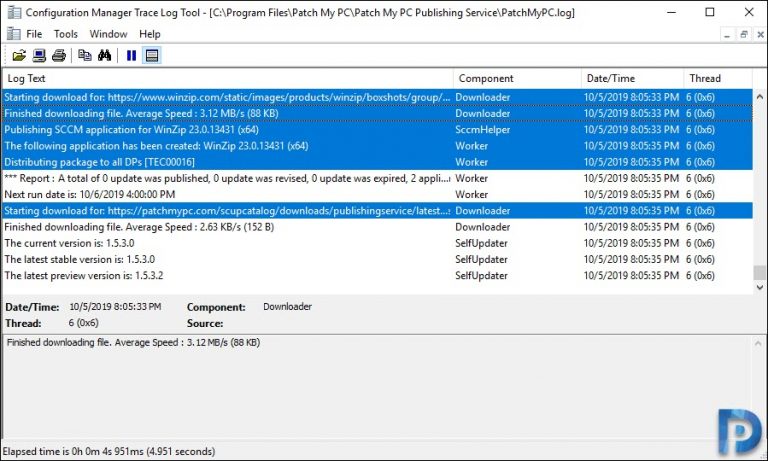Select the 'following application has been created' row

coord(377,146)
